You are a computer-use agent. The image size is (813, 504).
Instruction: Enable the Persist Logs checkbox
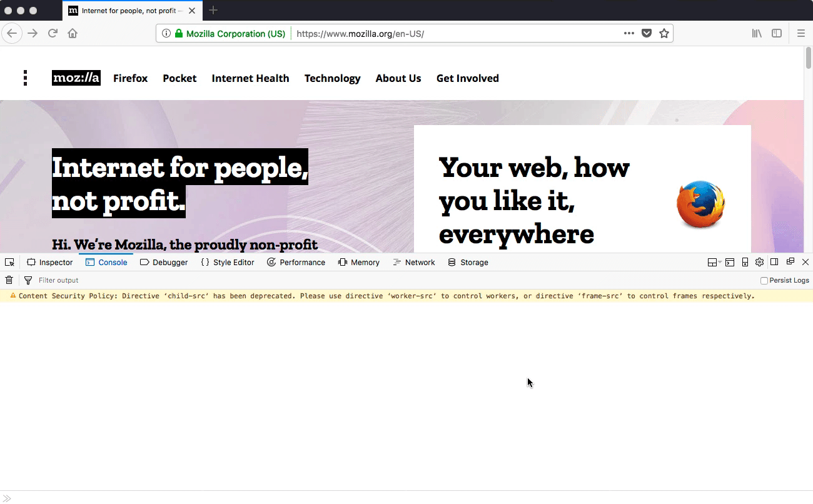coord(764,281)
